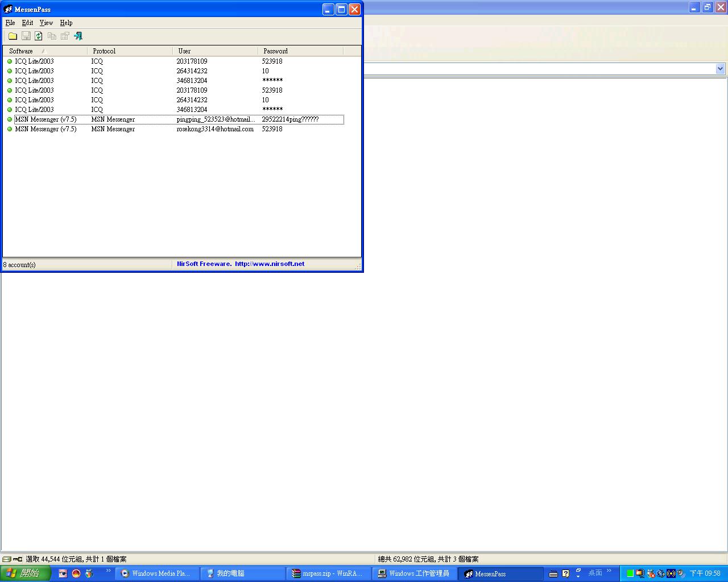The height and width of the screenshot is (582, 728).
Task: Click the system clock showing 下午 09:58
Action: pyautogui.click(x=705, y=573)
